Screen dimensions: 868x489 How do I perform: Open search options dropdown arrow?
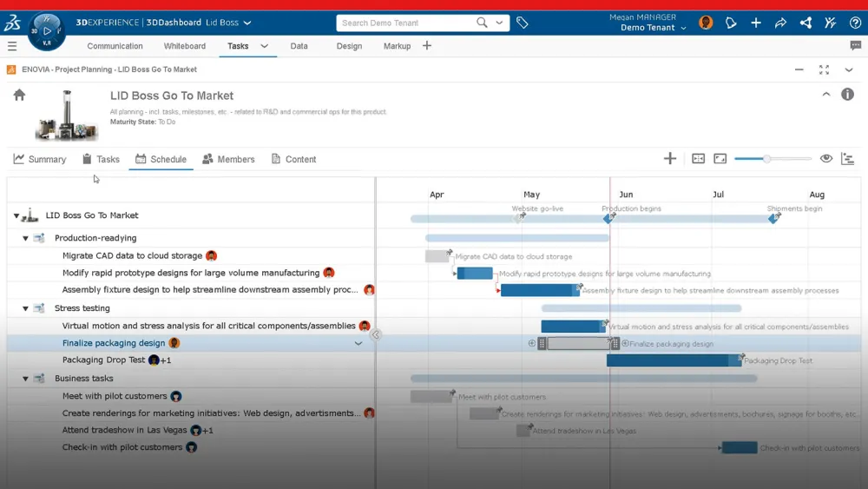coord(499,23)
